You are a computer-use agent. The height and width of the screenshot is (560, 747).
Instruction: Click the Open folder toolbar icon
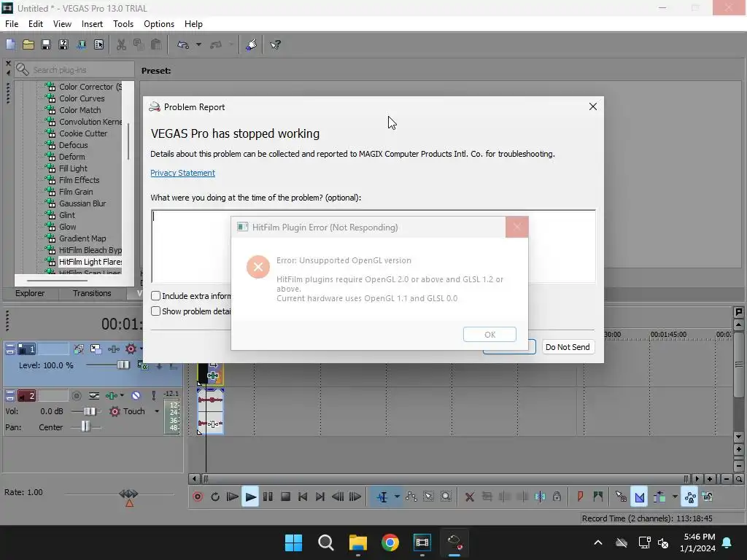coord(28,44)
